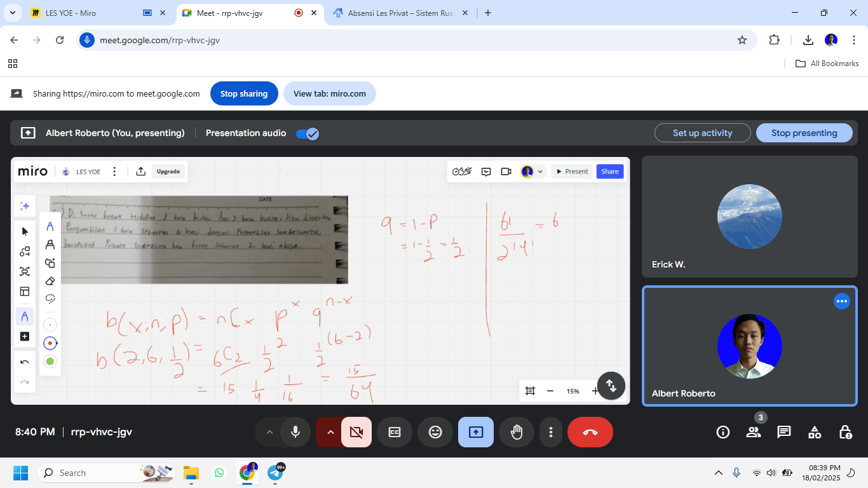Viewport: 868px width, 488px height.
Task: Open Miro activities timer and reactions icon
Action: [x=462, y=172]
